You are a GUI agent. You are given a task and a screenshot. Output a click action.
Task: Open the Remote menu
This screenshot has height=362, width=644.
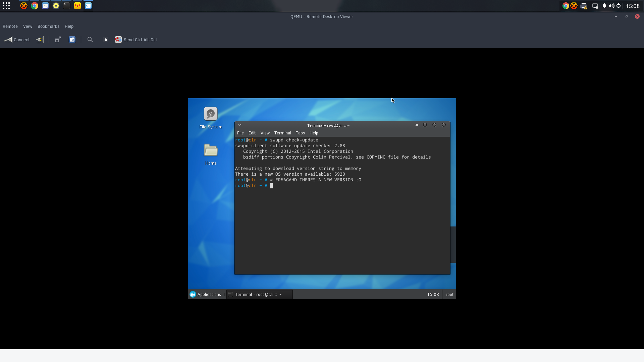point(10,26)
